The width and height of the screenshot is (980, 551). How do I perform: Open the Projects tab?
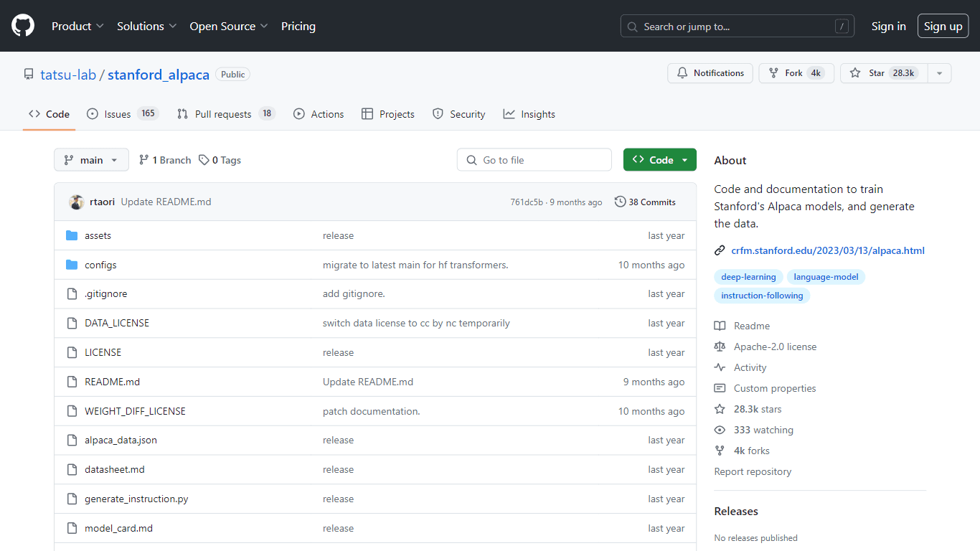pos(388,114)
